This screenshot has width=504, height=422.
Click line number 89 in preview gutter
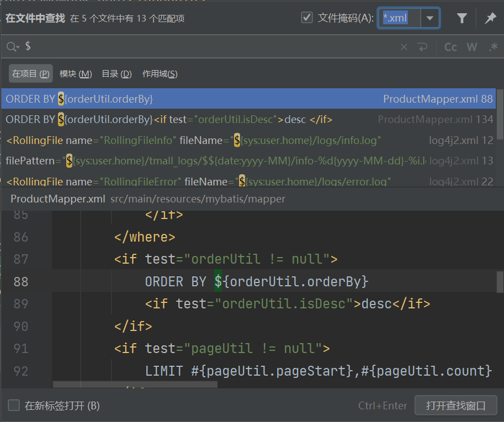(21, 304)
